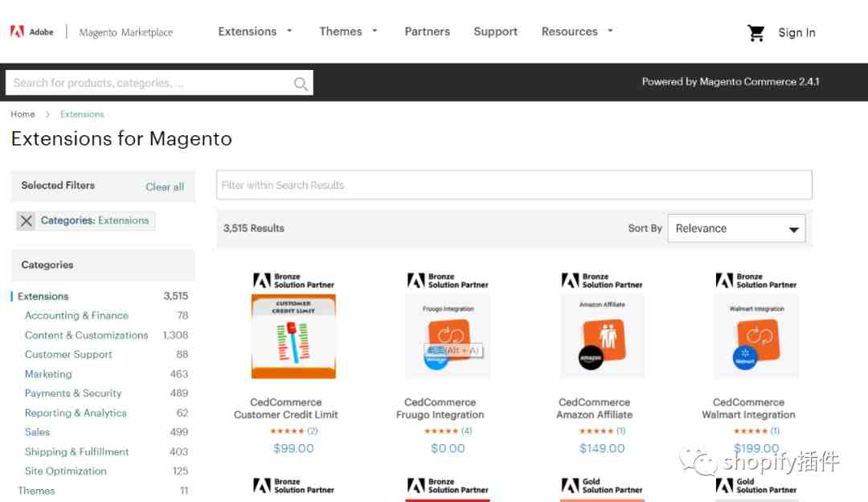Select Accounting & Finance category
The width and height of the screenshot is (868, 502).
tap(76, 315)
